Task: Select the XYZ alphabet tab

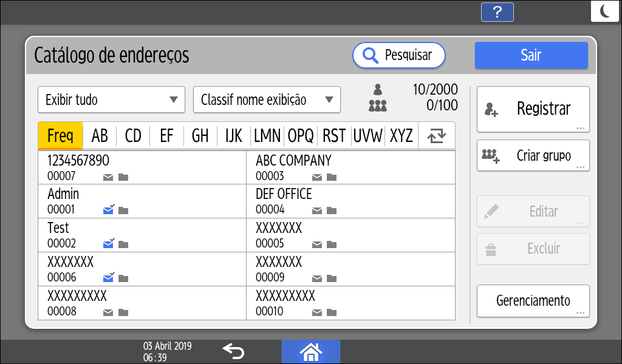Action: (x=402, y=136)
